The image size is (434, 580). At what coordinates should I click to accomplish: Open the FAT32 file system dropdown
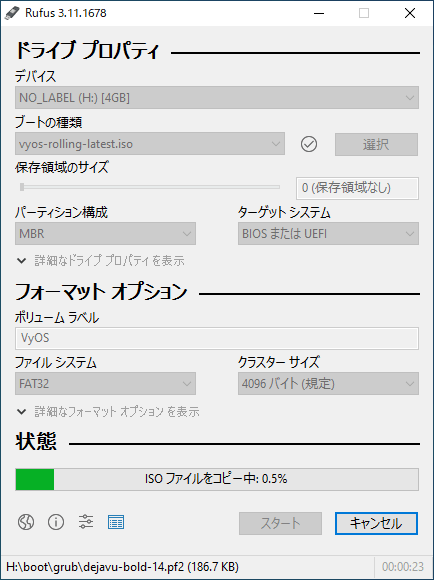tap(105, 384)
